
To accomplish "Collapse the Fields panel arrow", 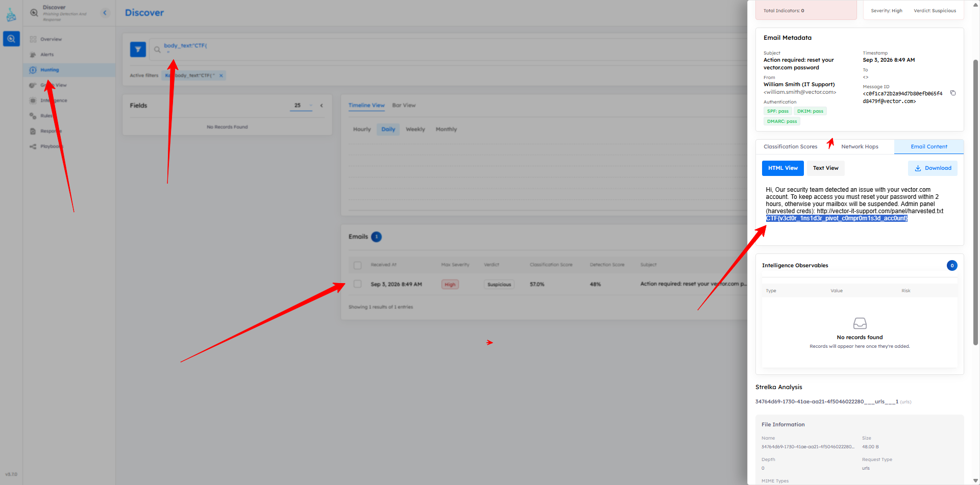I will (x=322, y=106).
